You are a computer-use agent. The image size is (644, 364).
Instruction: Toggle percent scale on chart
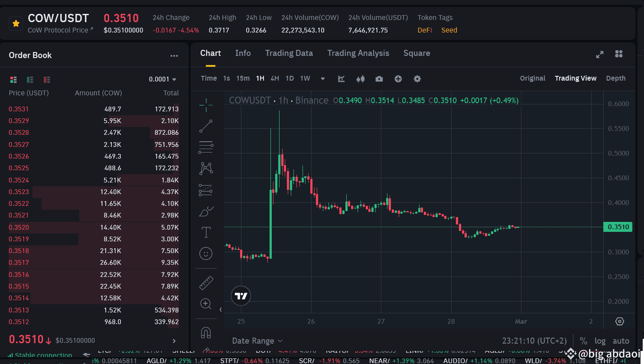pyautogui.click(x=583, y=341)
